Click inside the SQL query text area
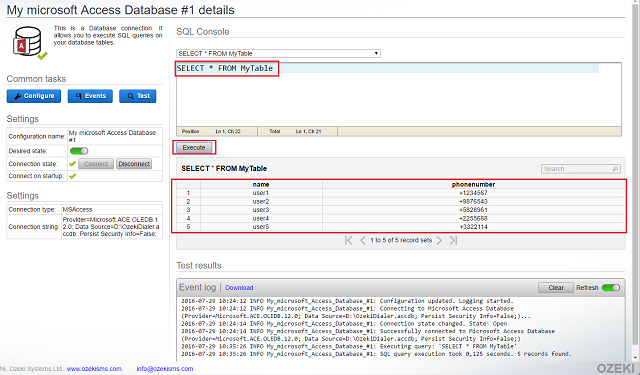Viewport: 640px width, 375px height. [399, 94]
